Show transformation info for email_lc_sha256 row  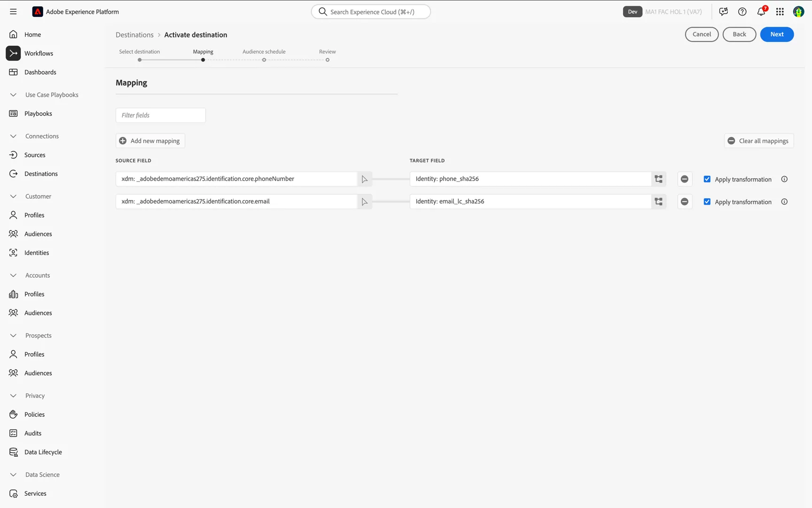tap(784, 202)
